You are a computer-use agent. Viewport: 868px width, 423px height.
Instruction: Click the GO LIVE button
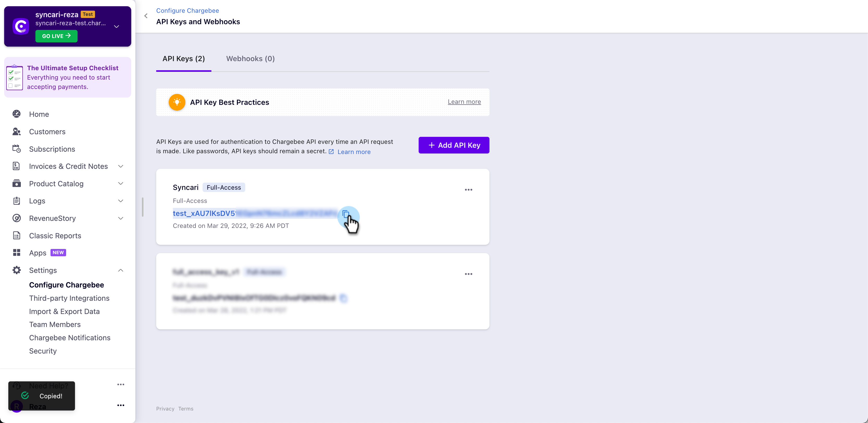[56, 36]
